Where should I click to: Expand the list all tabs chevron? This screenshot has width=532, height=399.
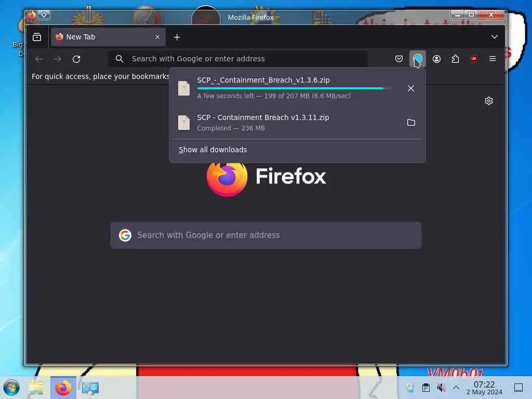click(495, 37)
